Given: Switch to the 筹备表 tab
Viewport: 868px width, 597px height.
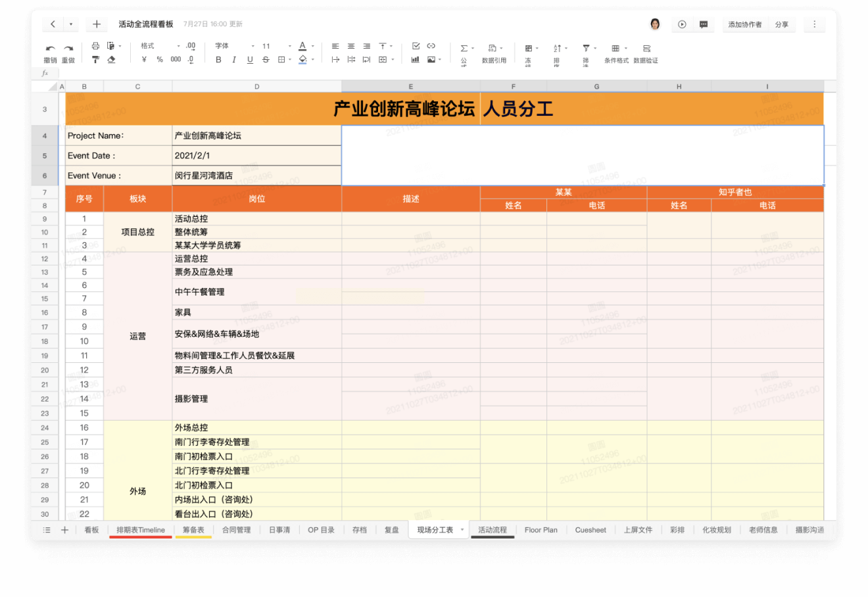Looking at the screenshot, I should pyautogui.click(x=193, y=530).
